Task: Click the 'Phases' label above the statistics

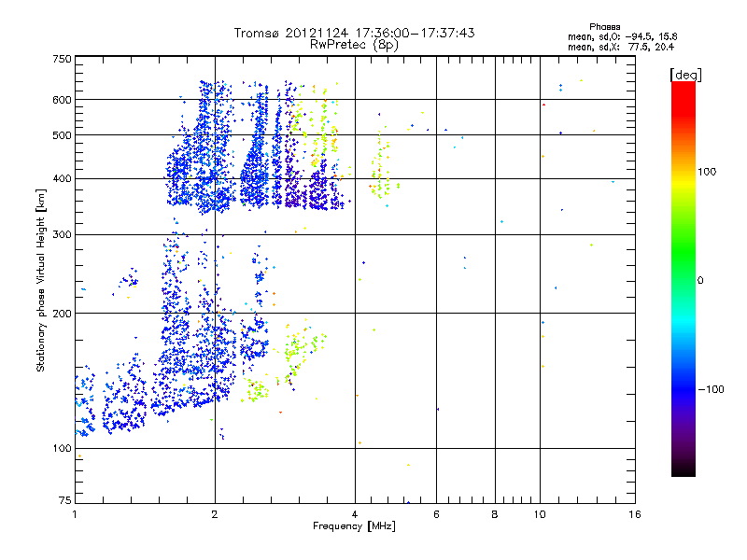Action: [604, 27]
